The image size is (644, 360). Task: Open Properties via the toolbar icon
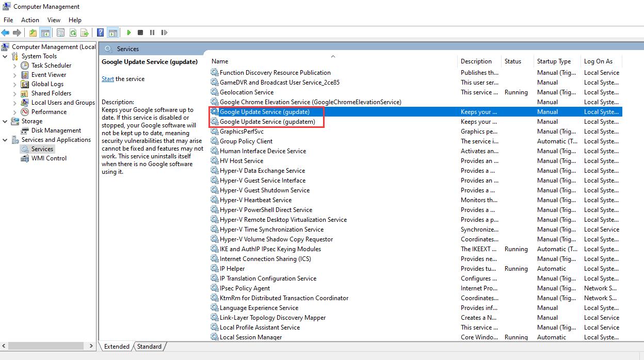pos(61,32)
